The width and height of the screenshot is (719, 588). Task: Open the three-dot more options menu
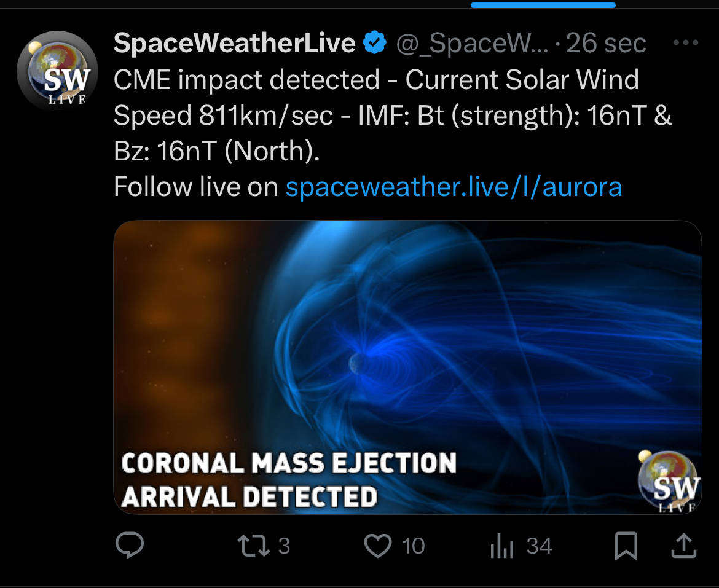(686, 43)
